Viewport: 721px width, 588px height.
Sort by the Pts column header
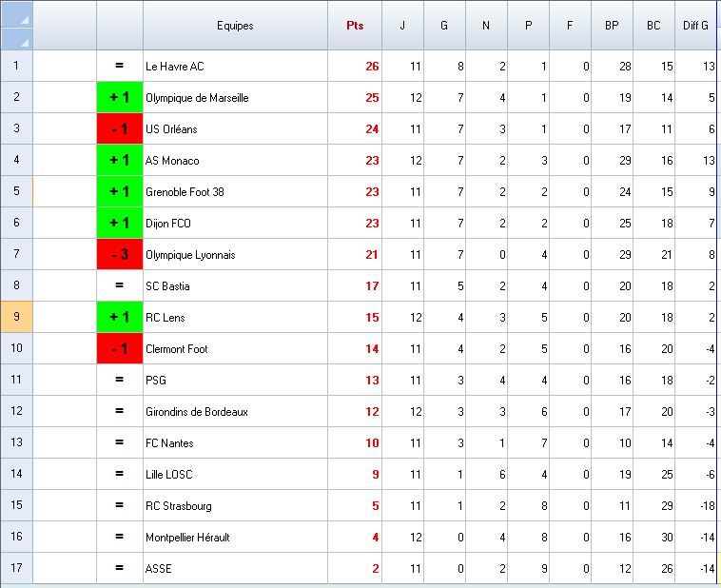355,26
